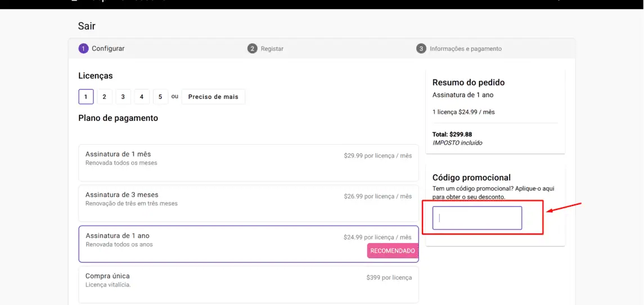Click the 'Sair' page heading

(x=87, y=26)
